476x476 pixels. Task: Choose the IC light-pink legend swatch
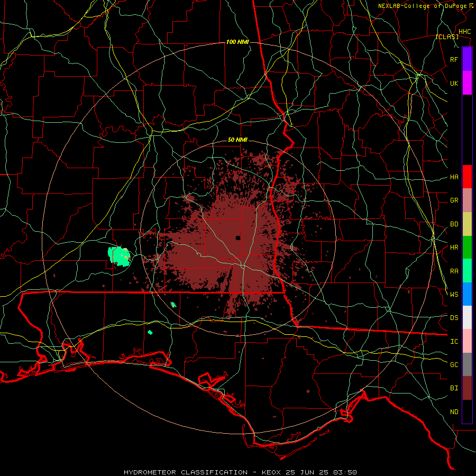click(467, 341)
